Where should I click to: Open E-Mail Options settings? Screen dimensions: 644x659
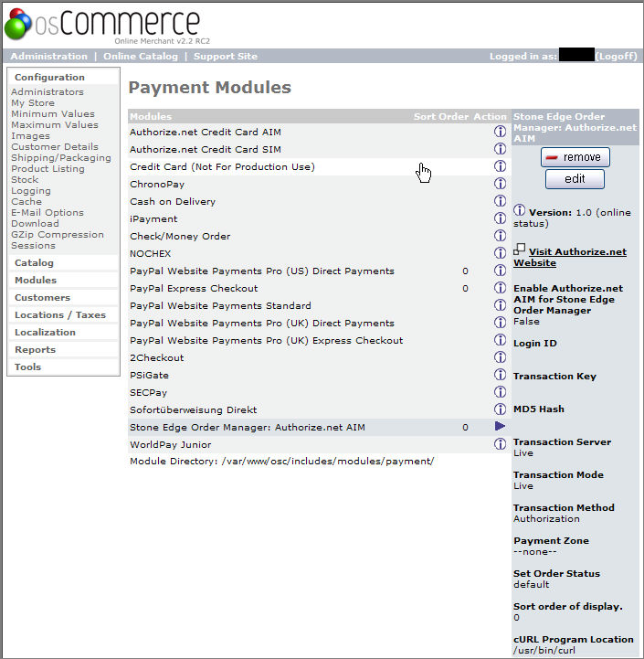(x=48, y=213)
